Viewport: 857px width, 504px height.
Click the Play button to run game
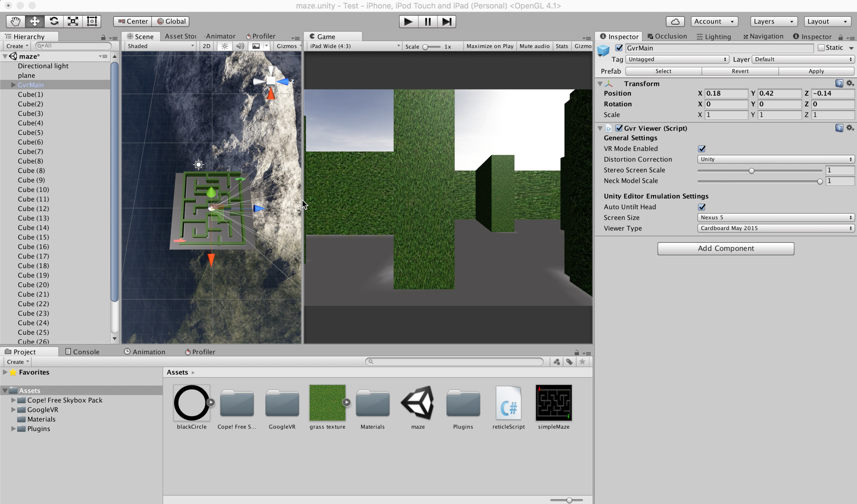(408, 21)
